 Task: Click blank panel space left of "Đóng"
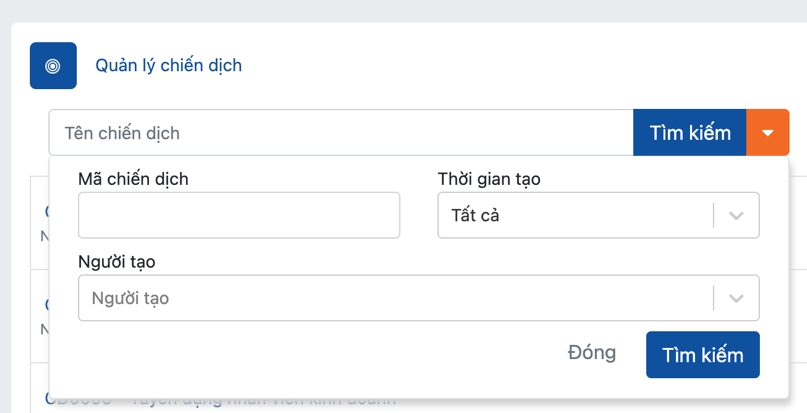[300, 355]
